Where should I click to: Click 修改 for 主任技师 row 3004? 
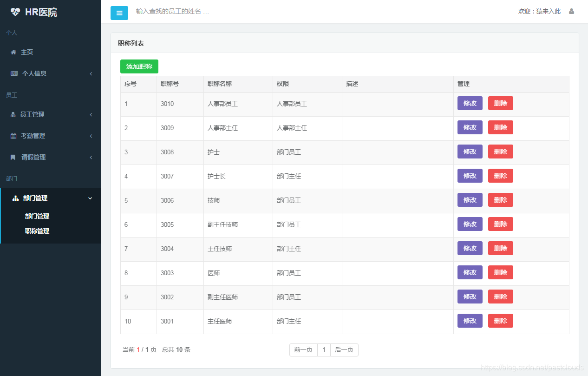click(470, 248)
